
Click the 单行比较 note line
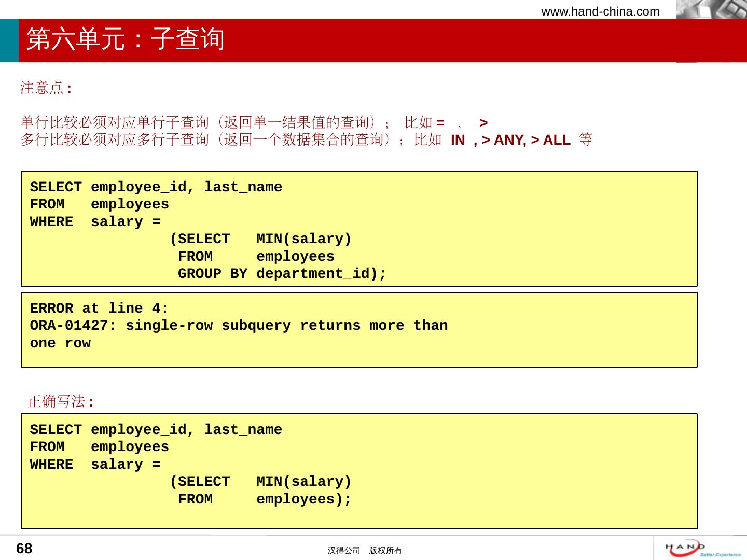click(197, 122)
